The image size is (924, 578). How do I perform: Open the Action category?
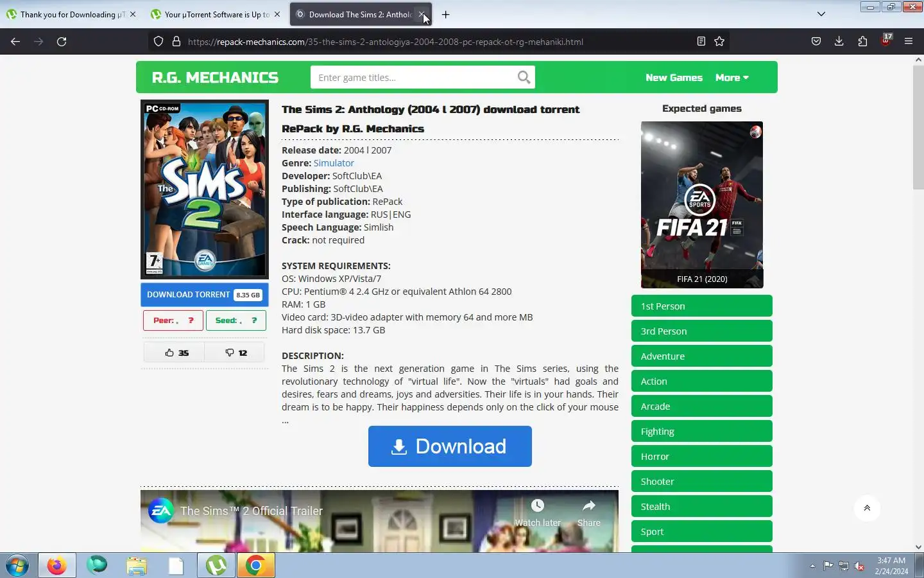pos(701,381)
